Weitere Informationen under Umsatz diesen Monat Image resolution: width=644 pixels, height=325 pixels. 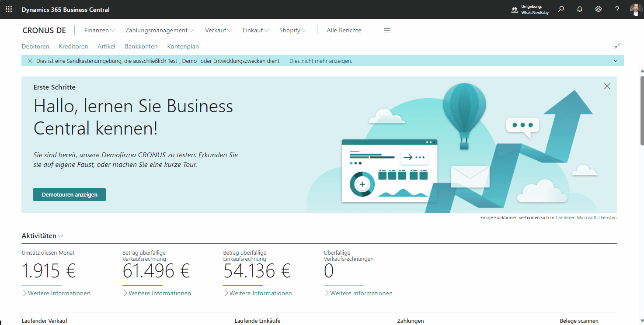[x=56, y=293]
